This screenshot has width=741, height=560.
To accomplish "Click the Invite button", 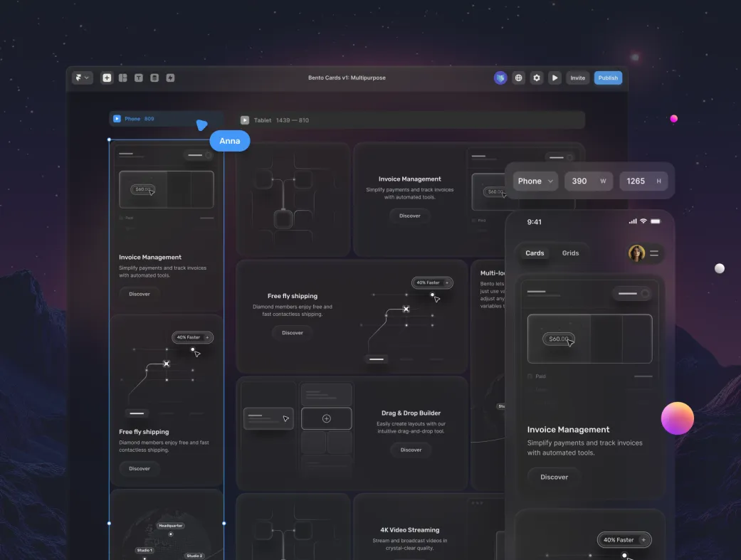I will tap(577, 78).
